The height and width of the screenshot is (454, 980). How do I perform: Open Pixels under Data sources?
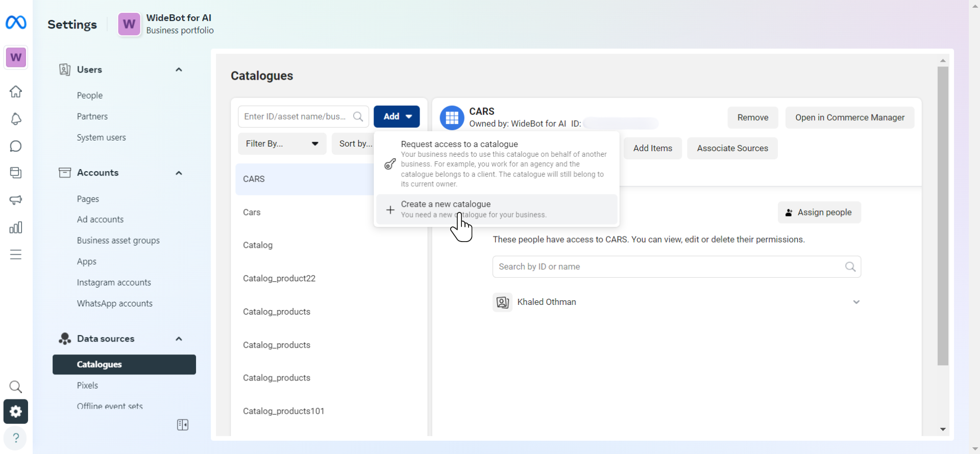coord(87,386)
